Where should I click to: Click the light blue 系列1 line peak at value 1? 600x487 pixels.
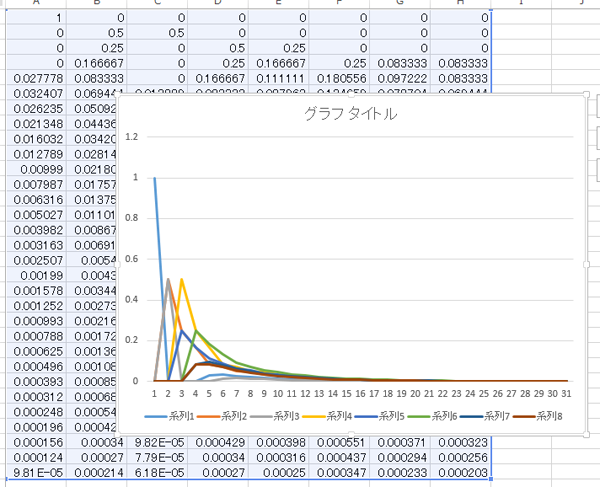[155, 178]
